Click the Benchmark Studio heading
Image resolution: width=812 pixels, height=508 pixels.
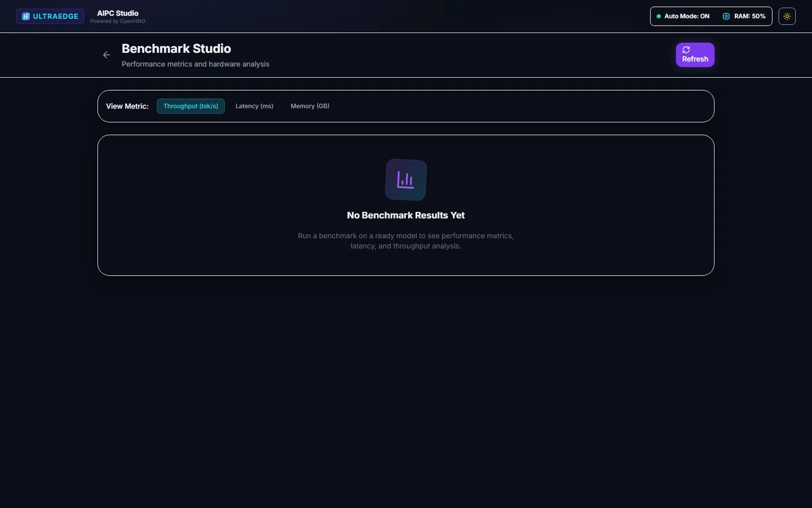click(176, 49)
